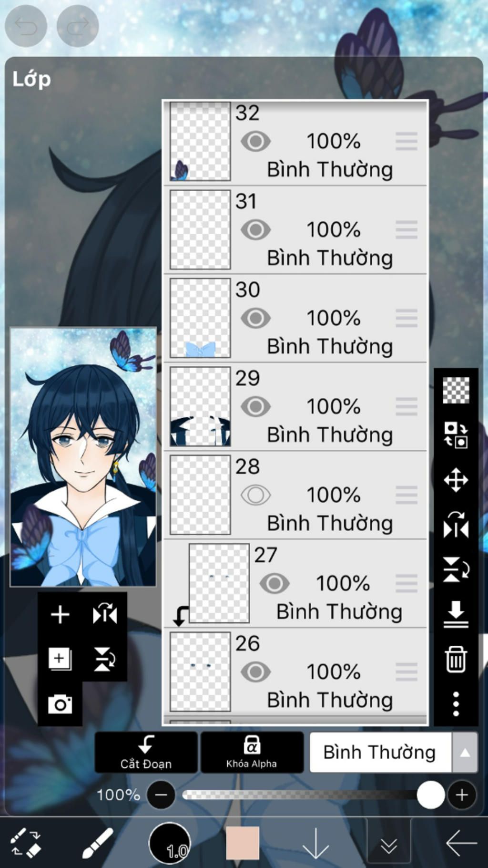Tap the camera import layer icon

(60, 704)
